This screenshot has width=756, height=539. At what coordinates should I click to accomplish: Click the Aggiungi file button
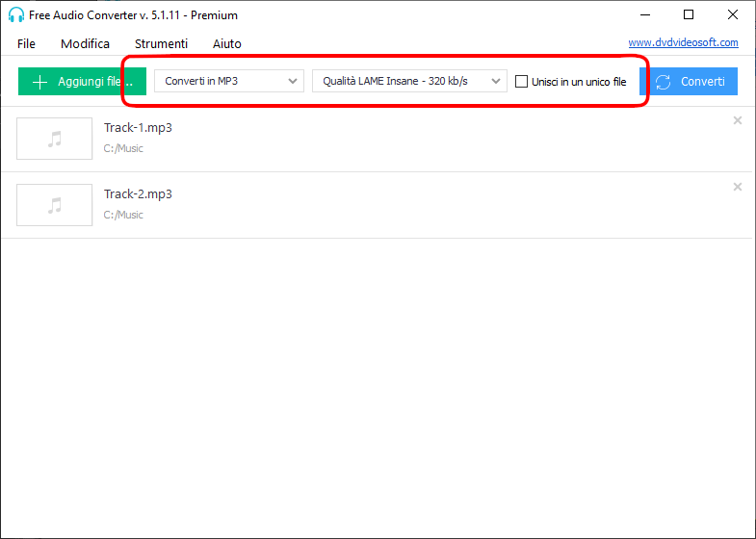click(x=82, y=82)
